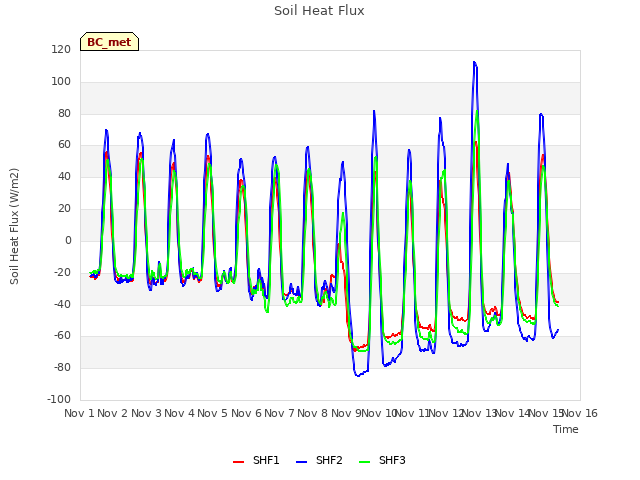Click the 120 y-axis tick label
This screenshot has height=480, width=640.
pos(61,50)
